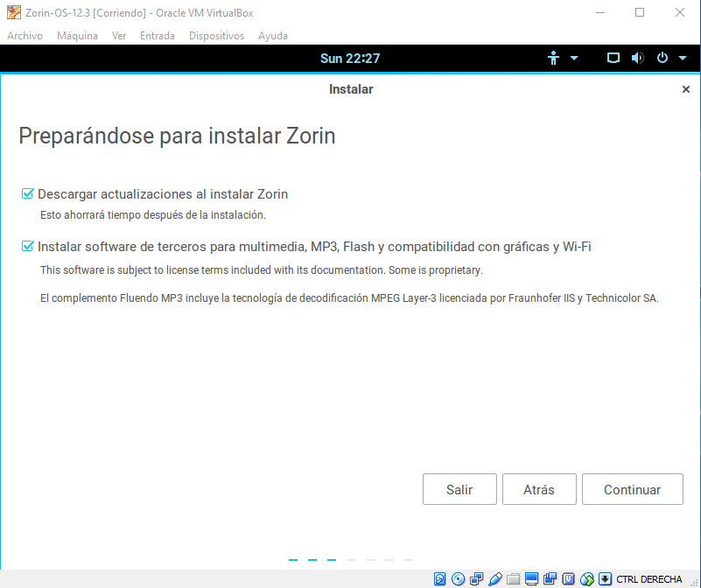Screen dimensions: 701x588
Task: Uncheck Instalar software de terceros checkbox
Action: click(28, 246)
